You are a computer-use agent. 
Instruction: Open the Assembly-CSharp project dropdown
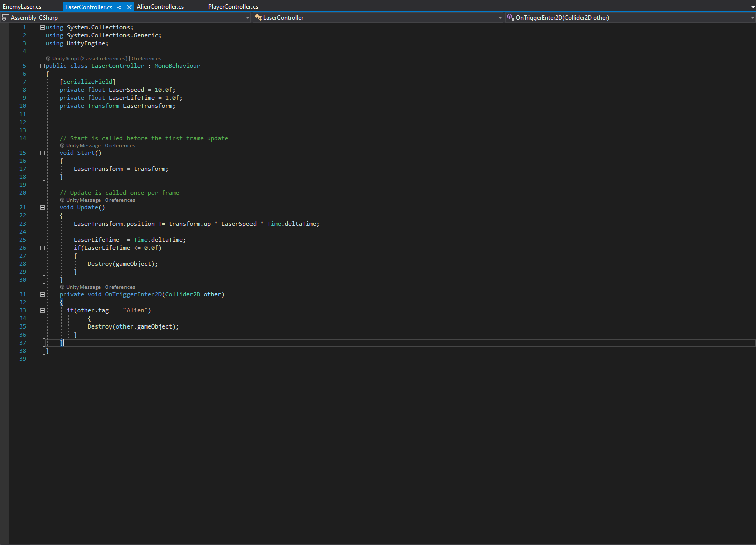248,18
